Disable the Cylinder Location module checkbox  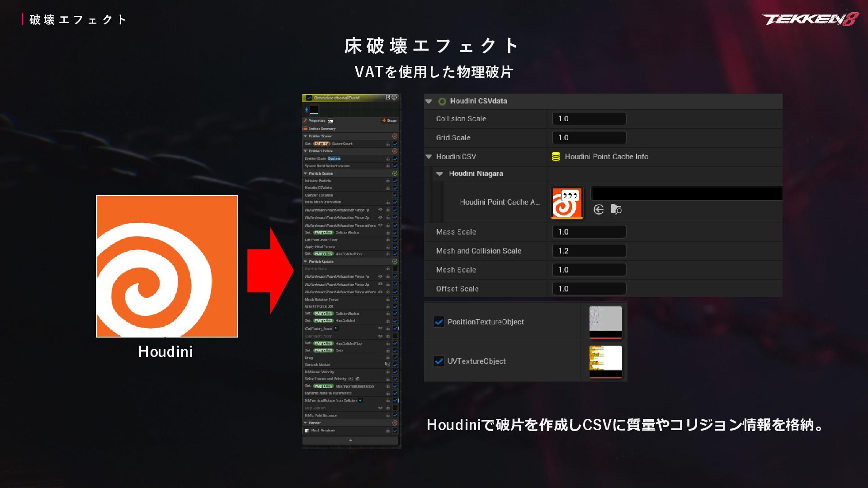[x=395, y=195]
